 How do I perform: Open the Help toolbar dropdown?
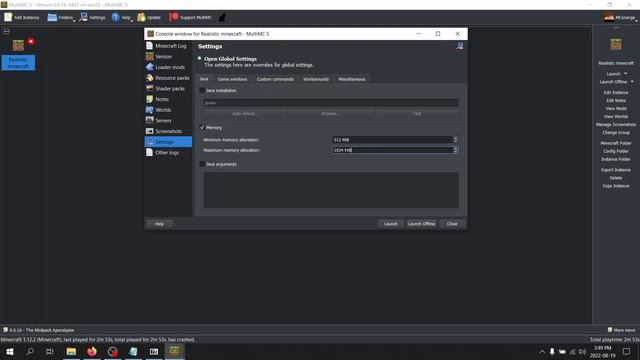point(122,18)
